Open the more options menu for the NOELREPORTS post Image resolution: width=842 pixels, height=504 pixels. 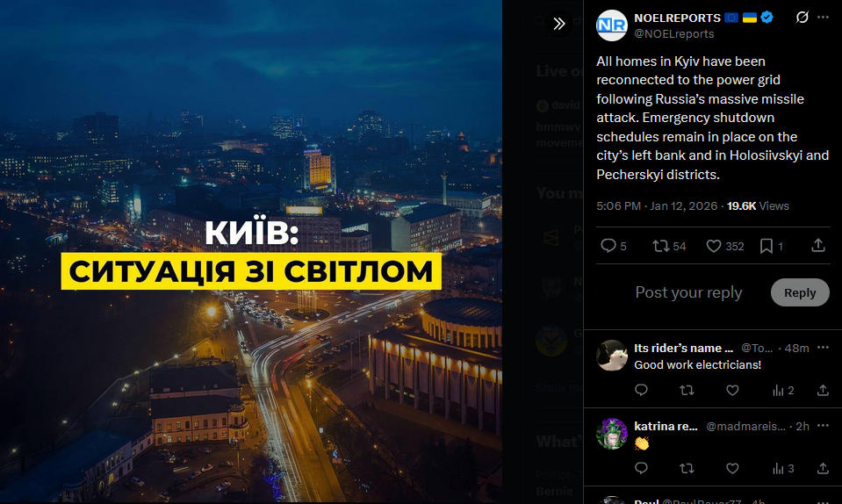click(823, 18)
